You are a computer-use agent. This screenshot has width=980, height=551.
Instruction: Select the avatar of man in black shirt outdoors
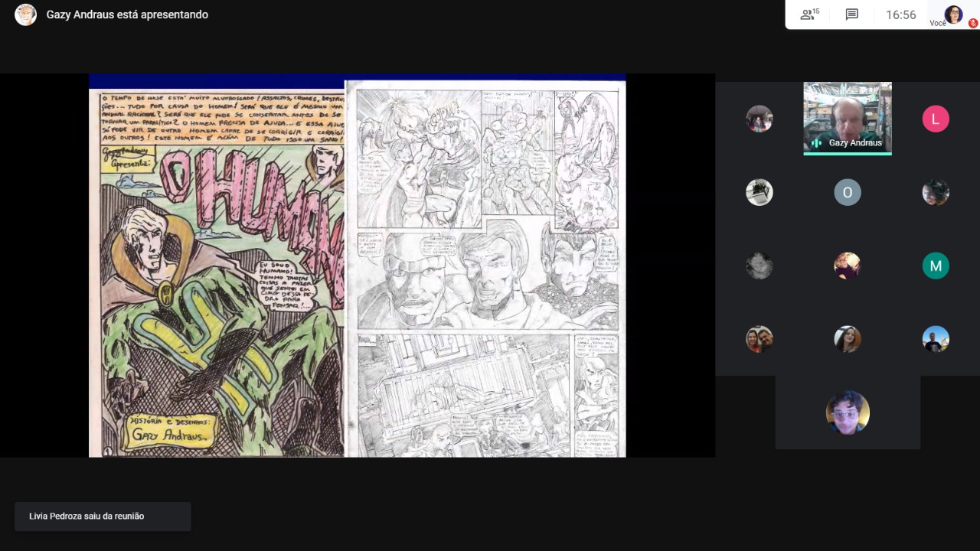click(x=936, y=339)
